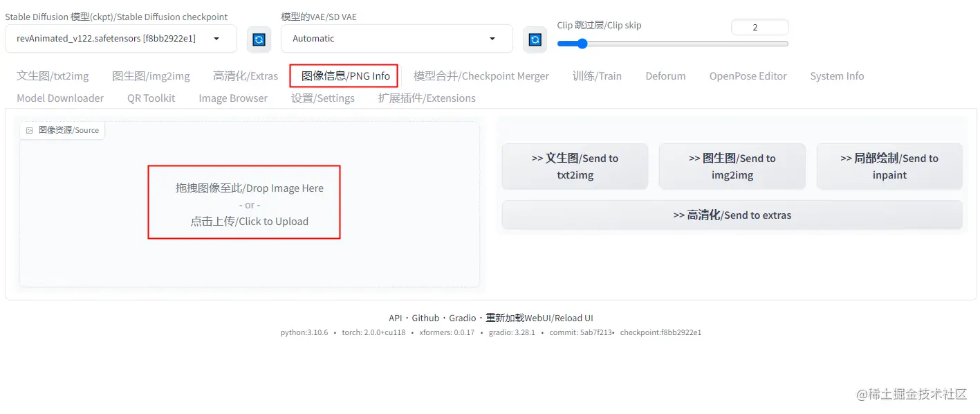Click the Reload UI link
This screenshot has width=980, height=414.
(x=539, y=318)
